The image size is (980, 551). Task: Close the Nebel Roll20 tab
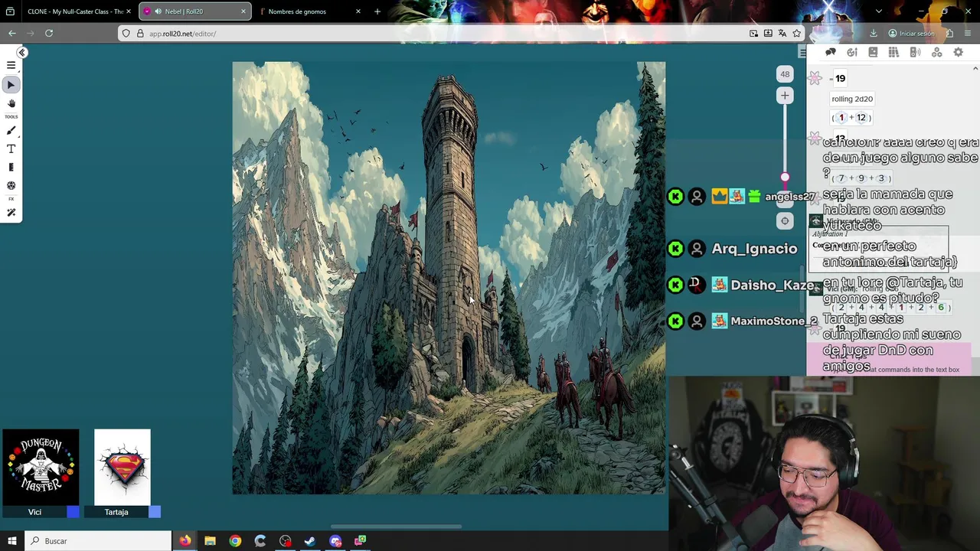click(243, 11)
